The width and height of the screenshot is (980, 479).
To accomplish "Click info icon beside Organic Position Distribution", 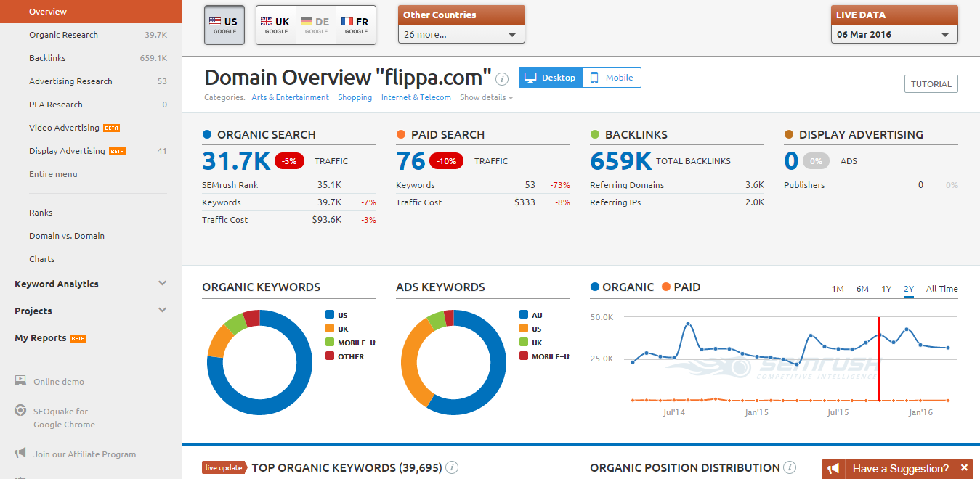I will 790,467.
